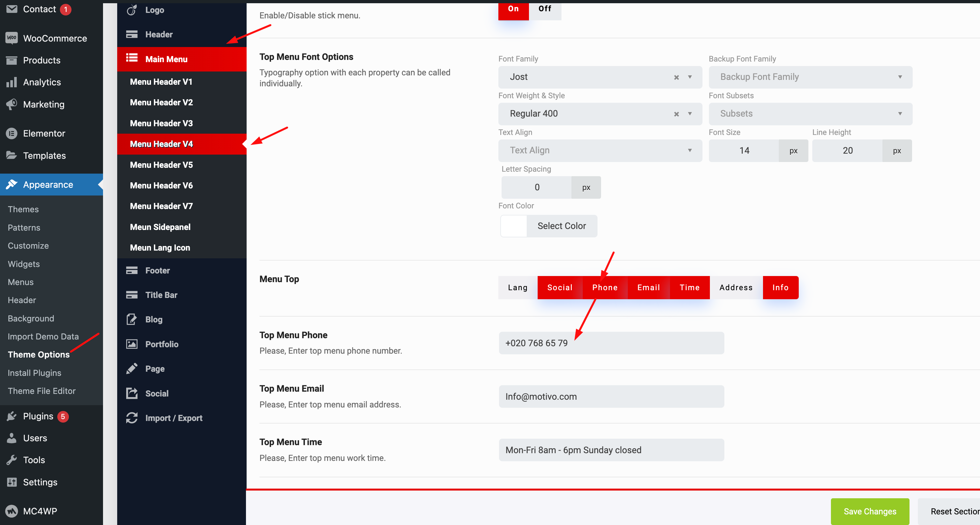Click the Contact envelope icon
980x525 pixels.
pos(12,9)
